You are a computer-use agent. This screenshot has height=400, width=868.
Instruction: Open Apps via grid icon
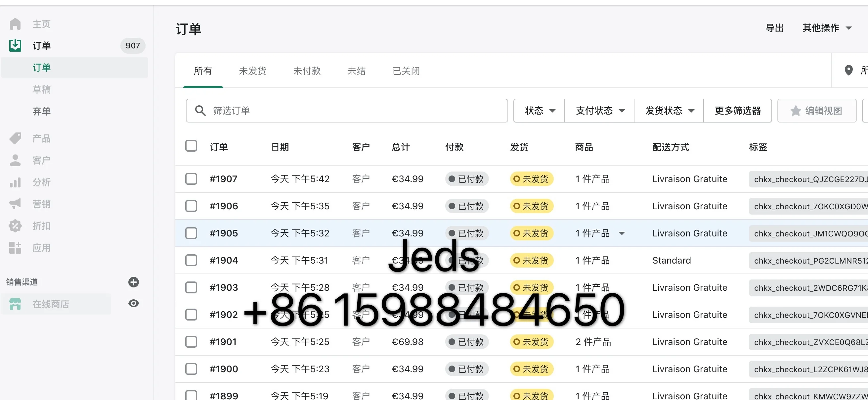click(x=15, y=248)
